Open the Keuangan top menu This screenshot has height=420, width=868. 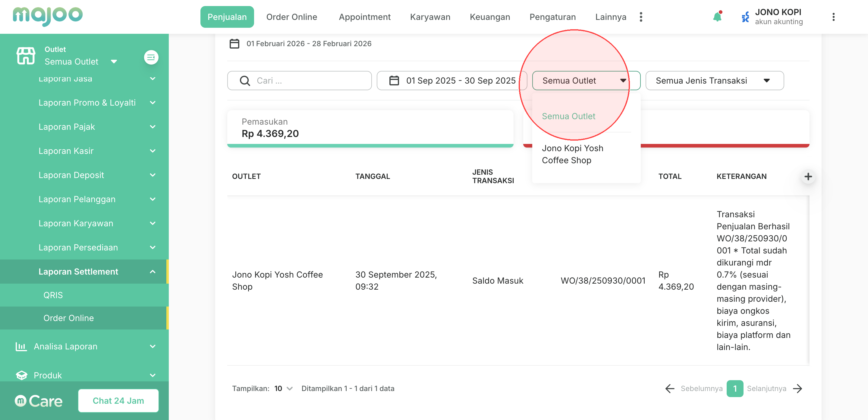point(489,17)
